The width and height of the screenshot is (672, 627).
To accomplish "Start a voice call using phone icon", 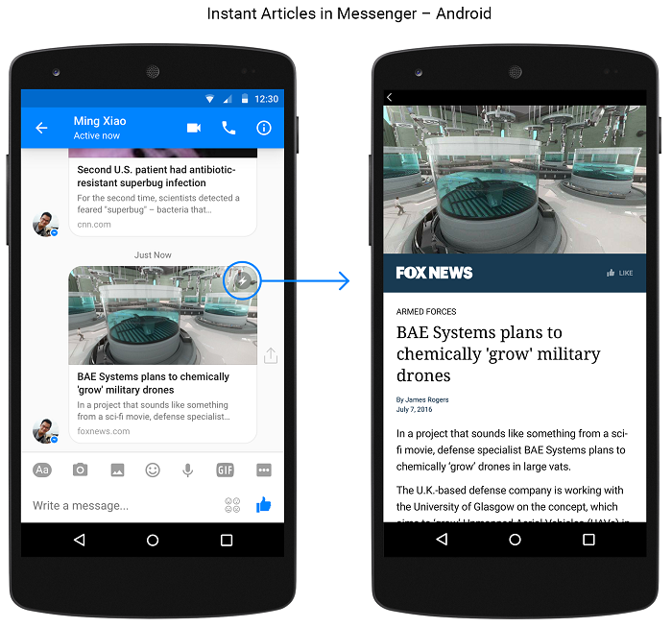I will coord(228,128).
